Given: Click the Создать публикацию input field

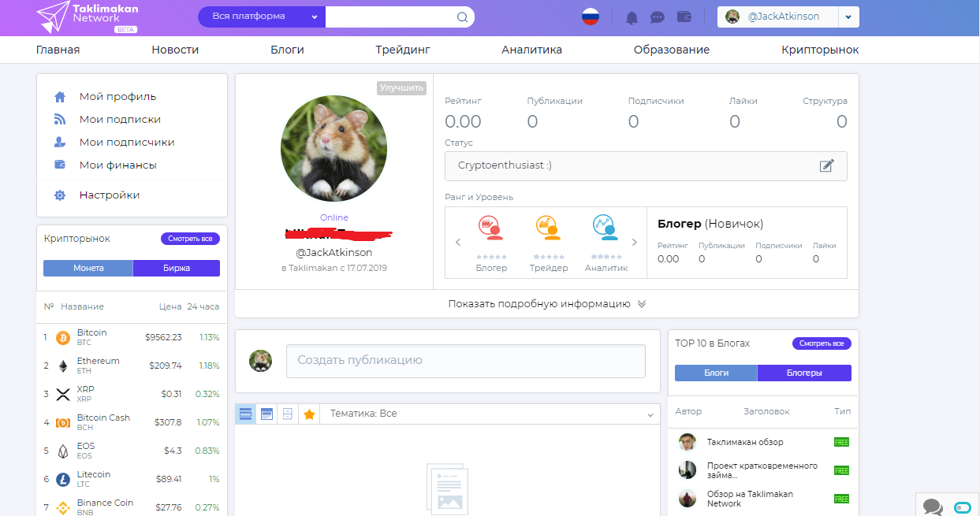Looking at the screenshot, I should 465,361.
